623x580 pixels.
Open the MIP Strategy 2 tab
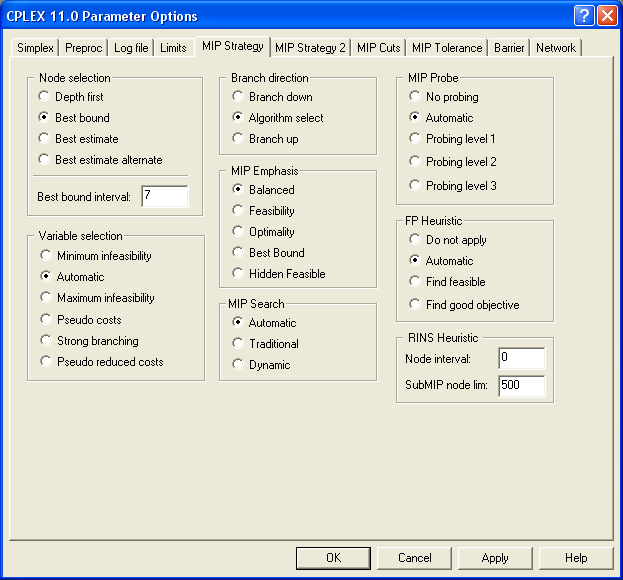click(x=310, y=48)
